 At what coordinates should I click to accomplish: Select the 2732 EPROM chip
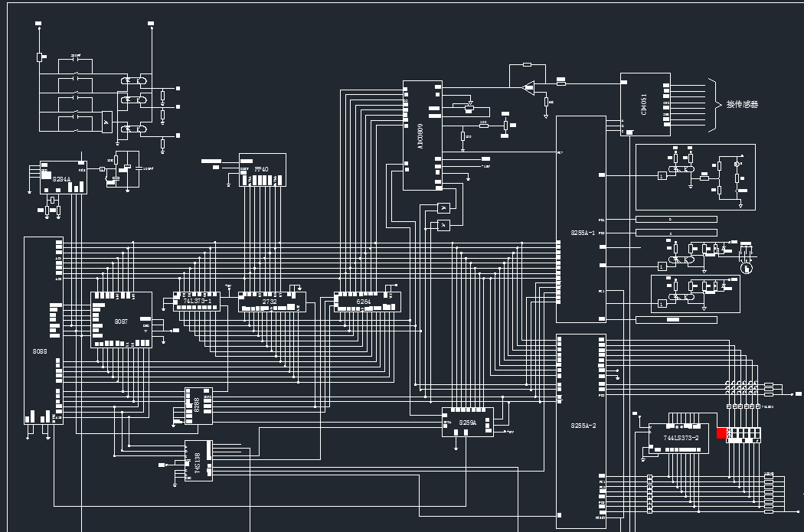coord(271,302)
